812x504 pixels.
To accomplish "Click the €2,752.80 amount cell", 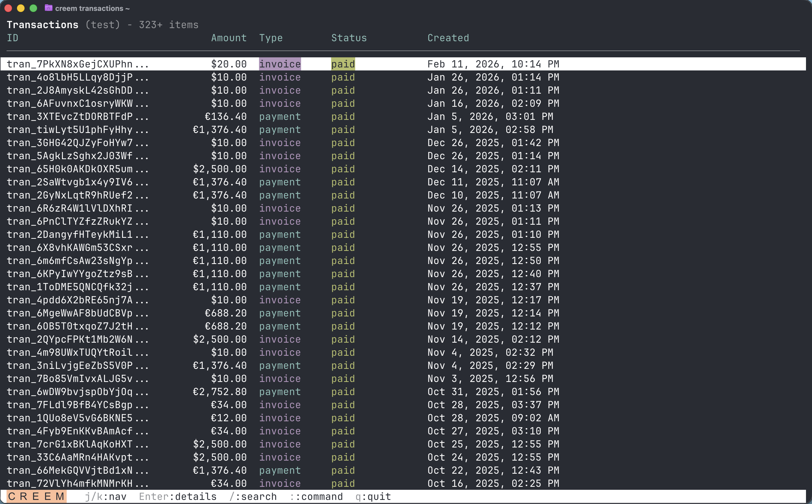I will pos(220,392).
